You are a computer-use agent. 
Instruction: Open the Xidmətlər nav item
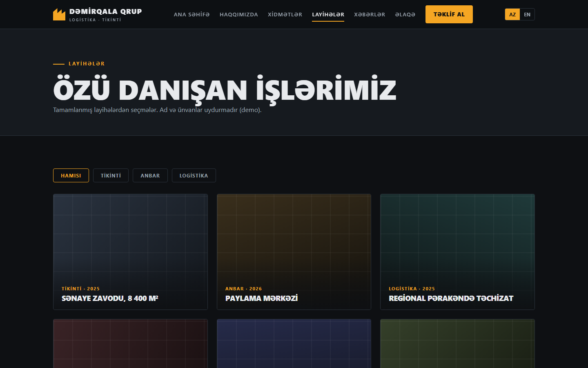click(x=285, y=14)
